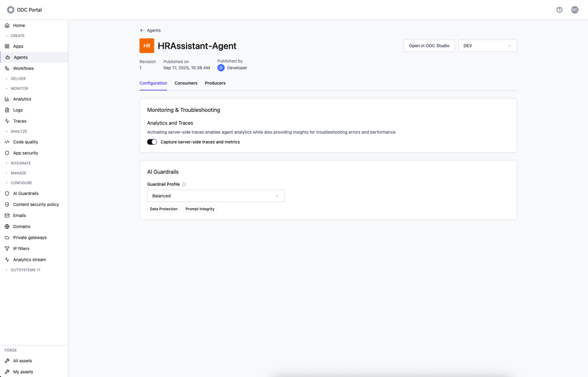The width and height of the screenshot is (588, 377).
Task: Click the Home icon in sidebar
Action: pos(7,25)
